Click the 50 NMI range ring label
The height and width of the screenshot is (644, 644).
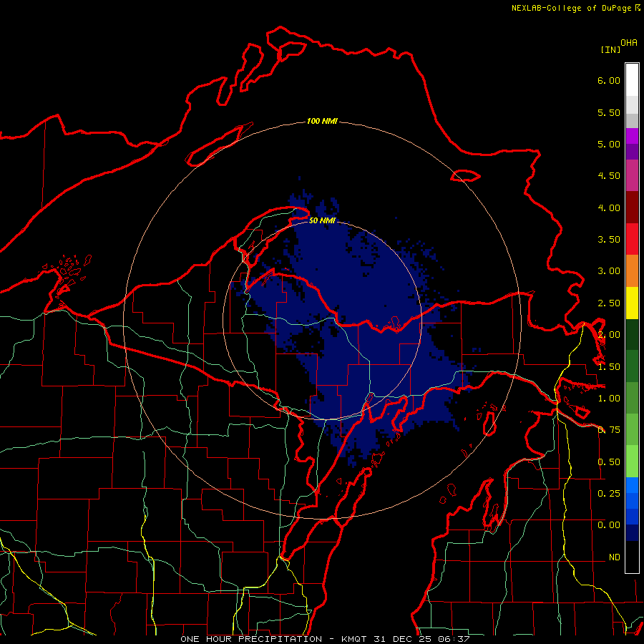[322, 220]
